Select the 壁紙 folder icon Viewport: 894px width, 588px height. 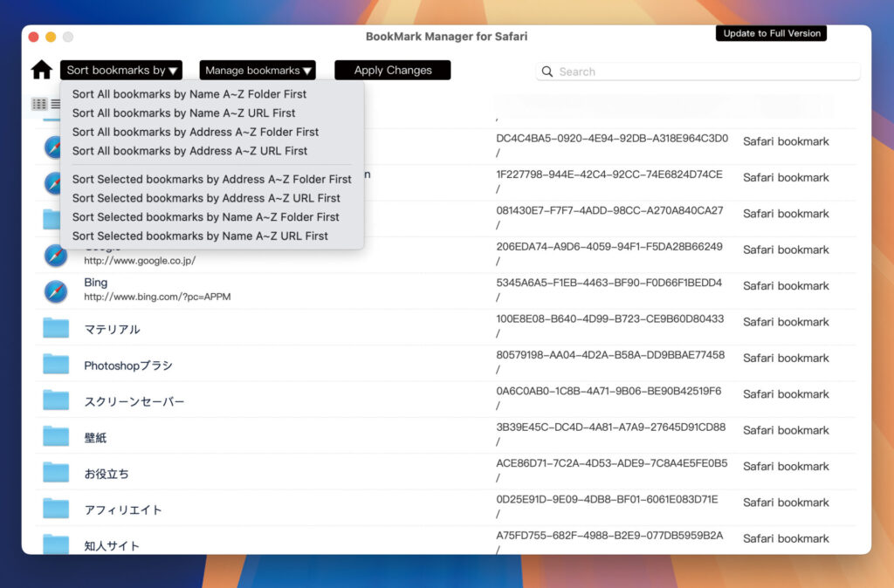[56, 436]
